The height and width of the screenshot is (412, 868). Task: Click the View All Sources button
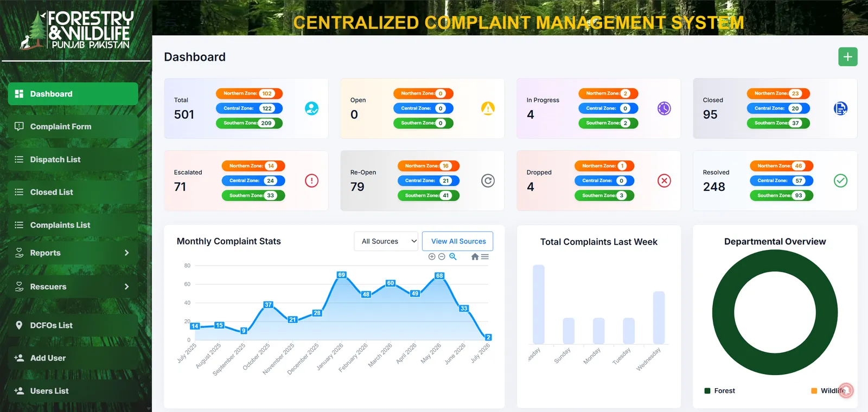pos(458,241)
